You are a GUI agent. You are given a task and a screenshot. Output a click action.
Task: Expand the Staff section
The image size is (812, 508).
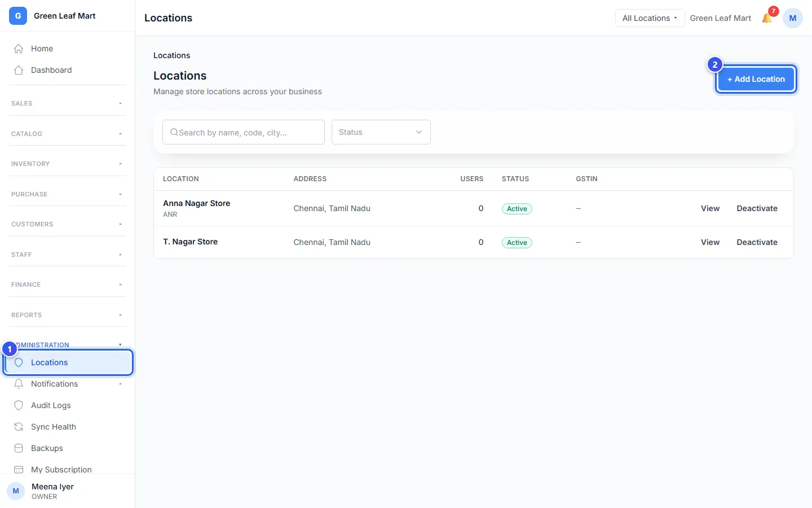[x=68, y=255]
